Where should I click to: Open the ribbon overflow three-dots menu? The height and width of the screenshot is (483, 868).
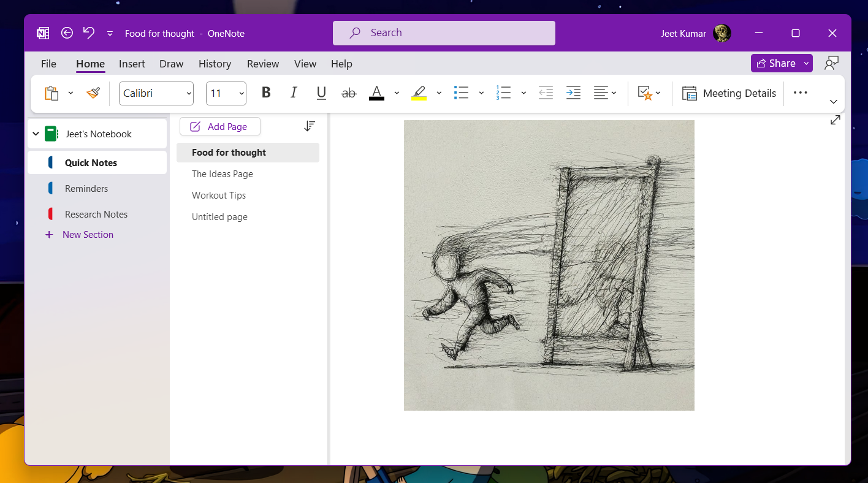click(x=800, y=93)
